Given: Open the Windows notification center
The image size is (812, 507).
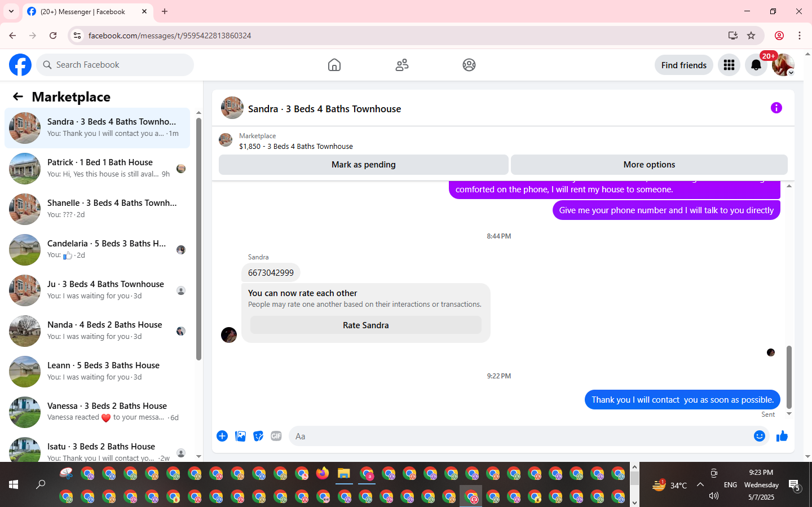Looking at the screenshot, I should pyautogui.click(x=795, y=485).
